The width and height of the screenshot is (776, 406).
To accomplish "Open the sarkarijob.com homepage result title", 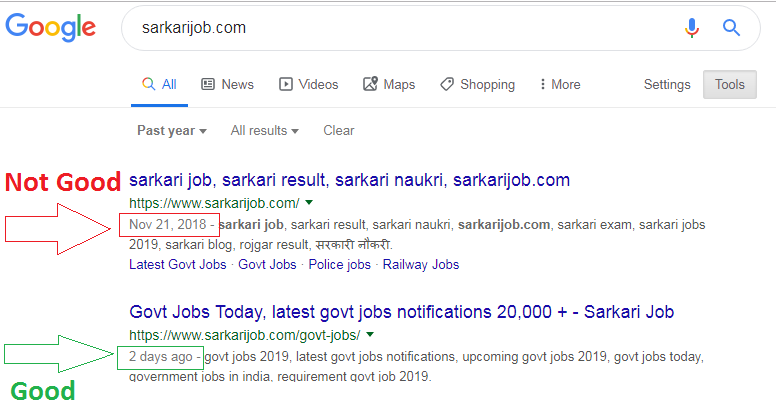I will click(x=349, y=180).
